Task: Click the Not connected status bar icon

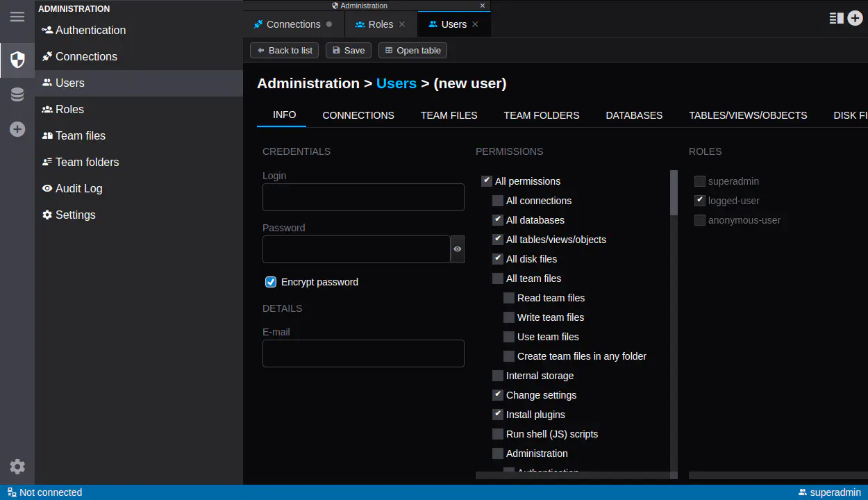Action: coord(12,492)
